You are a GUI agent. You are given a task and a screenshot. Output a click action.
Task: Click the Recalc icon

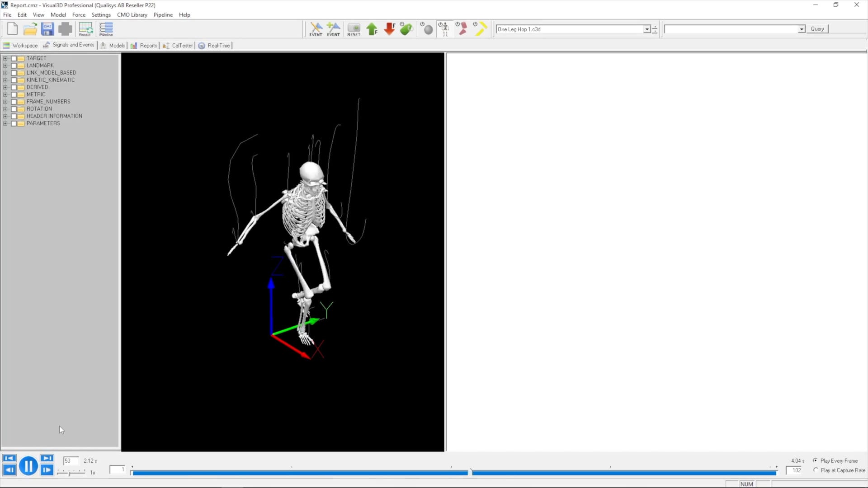pyautogui.click(x=85, y=29)
